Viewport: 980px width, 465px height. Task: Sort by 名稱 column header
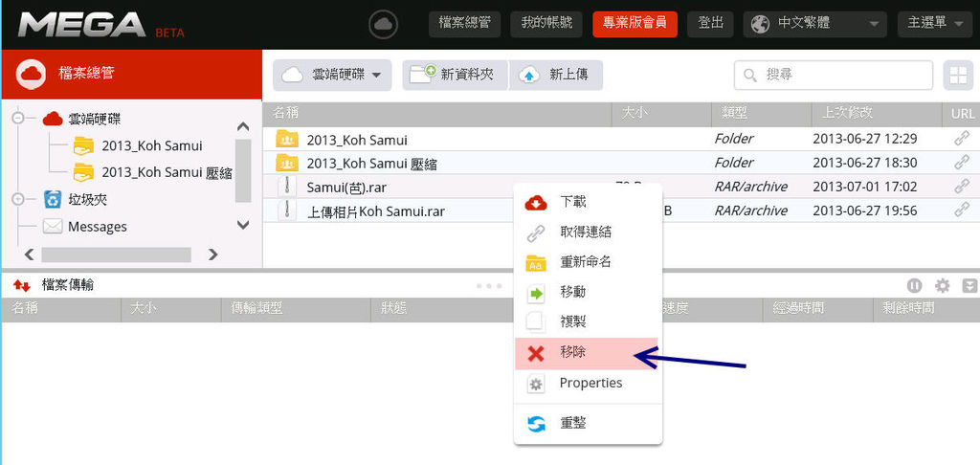436,114
